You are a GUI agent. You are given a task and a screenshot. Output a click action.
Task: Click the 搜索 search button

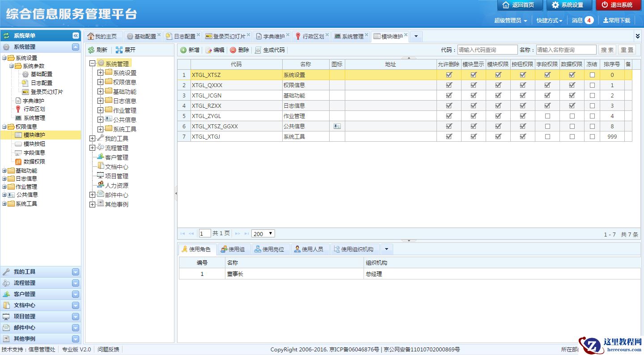pos(607,50)
